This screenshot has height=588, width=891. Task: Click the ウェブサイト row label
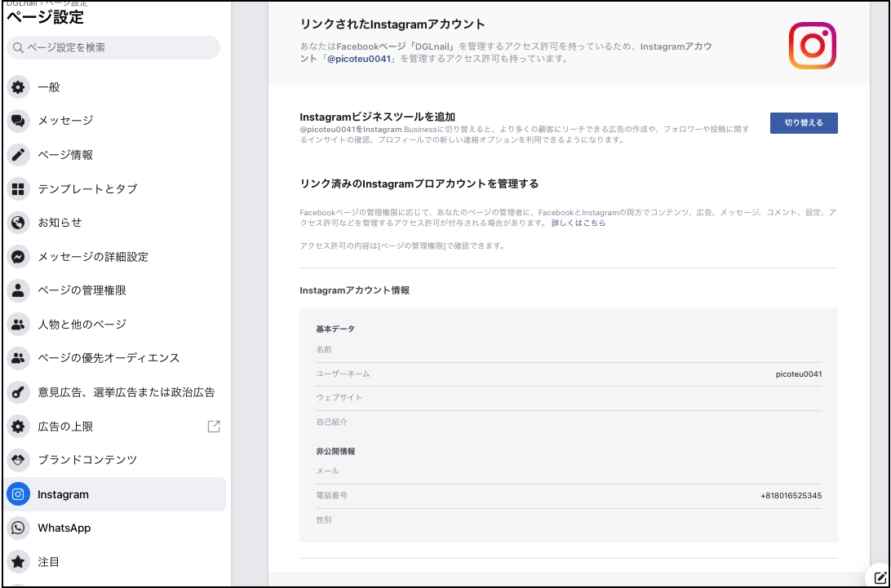tap(339, 398)
